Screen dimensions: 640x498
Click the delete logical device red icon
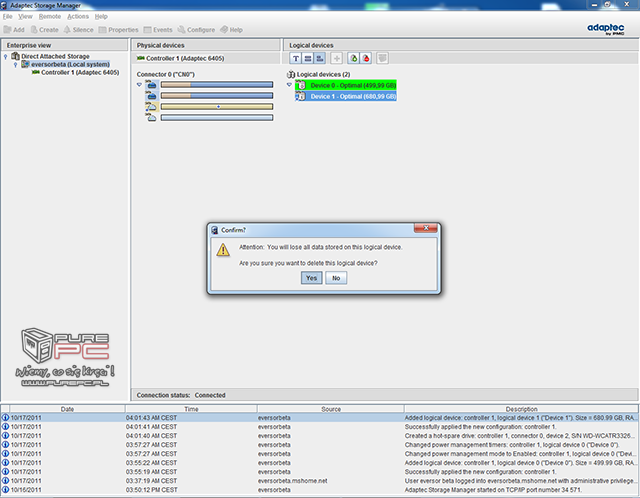pyautogui.click(x=366, y=58)
